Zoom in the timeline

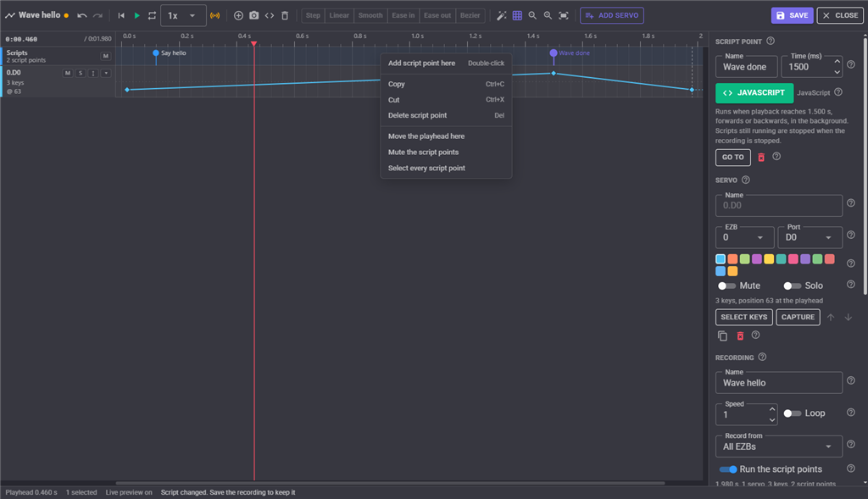tap(548, 15)
